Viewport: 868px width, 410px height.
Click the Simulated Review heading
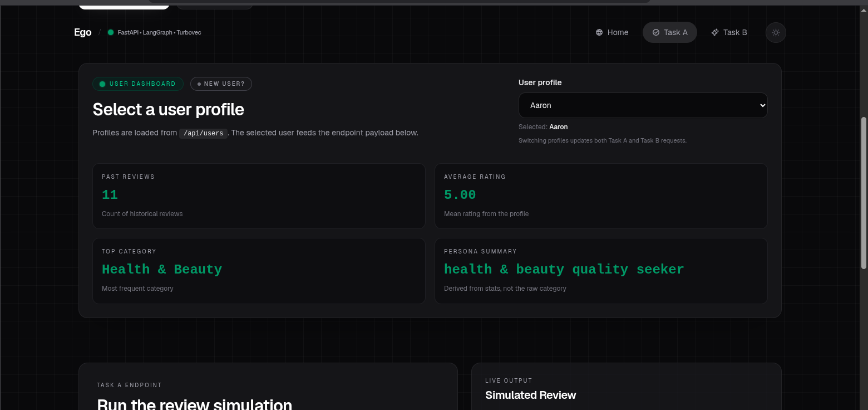[530, 395]
